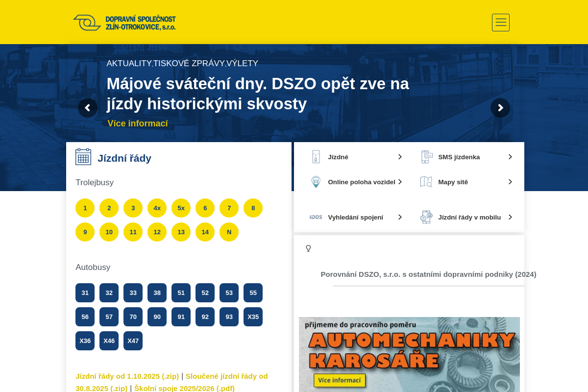
Task: Click the SMS jízdenka phone icon
Action: click(427, 157)
